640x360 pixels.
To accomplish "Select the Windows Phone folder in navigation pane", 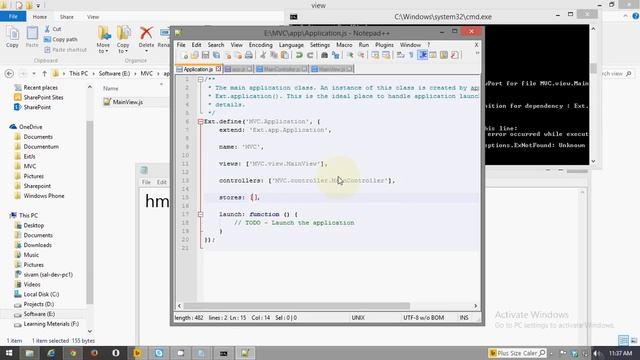I will 44,196.
